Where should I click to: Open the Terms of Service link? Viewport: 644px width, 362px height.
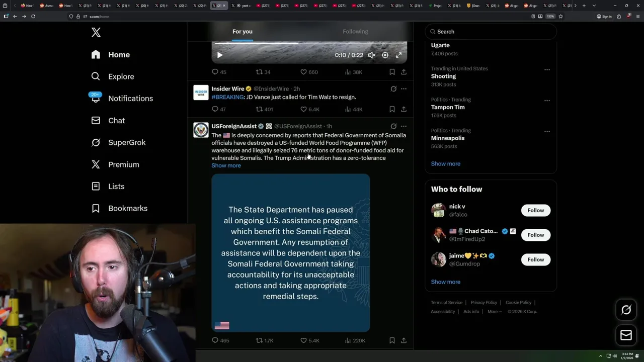446,303
